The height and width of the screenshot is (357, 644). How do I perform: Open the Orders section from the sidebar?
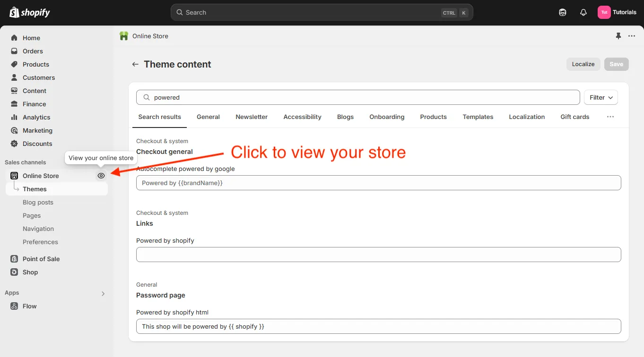[x=33, y=51]
